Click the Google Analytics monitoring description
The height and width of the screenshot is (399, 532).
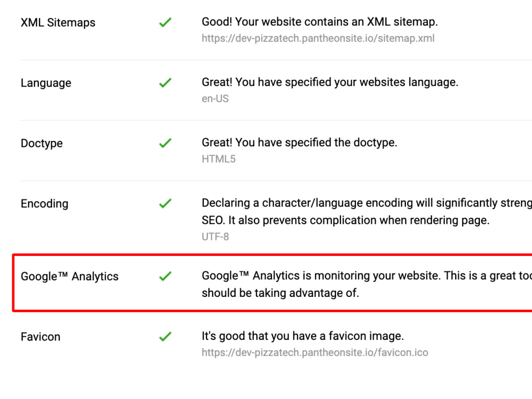367,284
